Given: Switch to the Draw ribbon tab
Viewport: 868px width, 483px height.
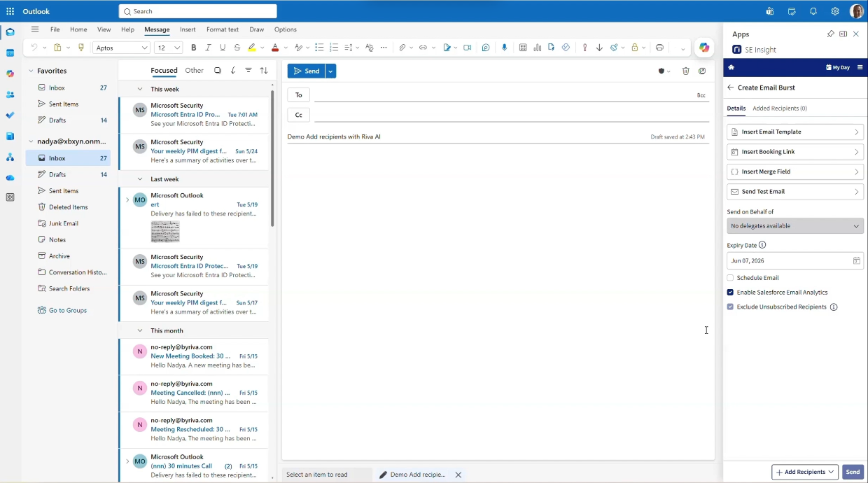Looking at the screenshot, I should click(x=257, y=29).
